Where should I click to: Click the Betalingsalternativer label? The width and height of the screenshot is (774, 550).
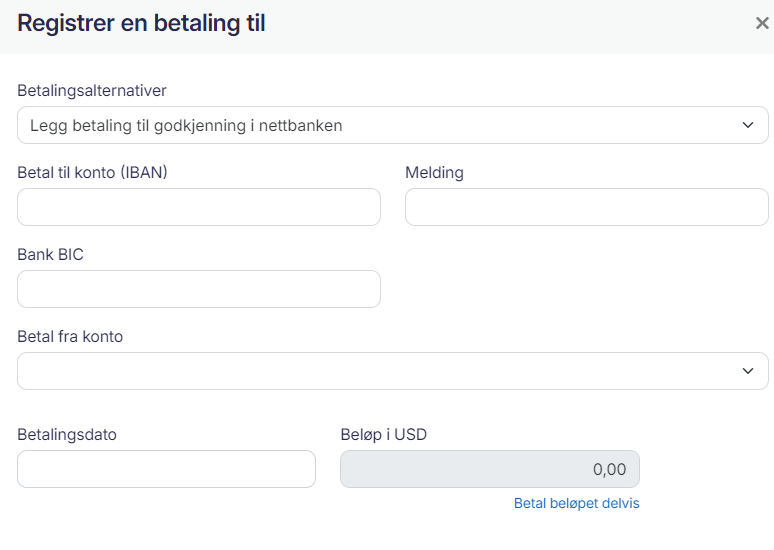coord(92,91)
